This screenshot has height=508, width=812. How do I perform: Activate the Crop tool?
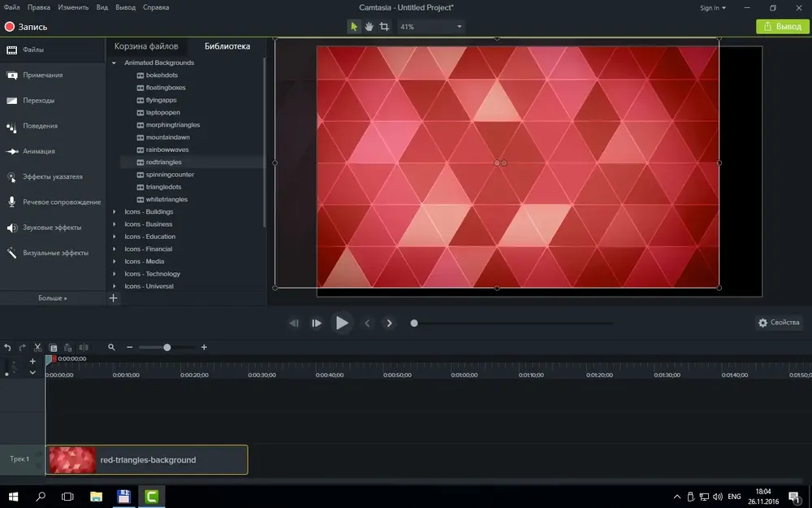coord(384,27)
